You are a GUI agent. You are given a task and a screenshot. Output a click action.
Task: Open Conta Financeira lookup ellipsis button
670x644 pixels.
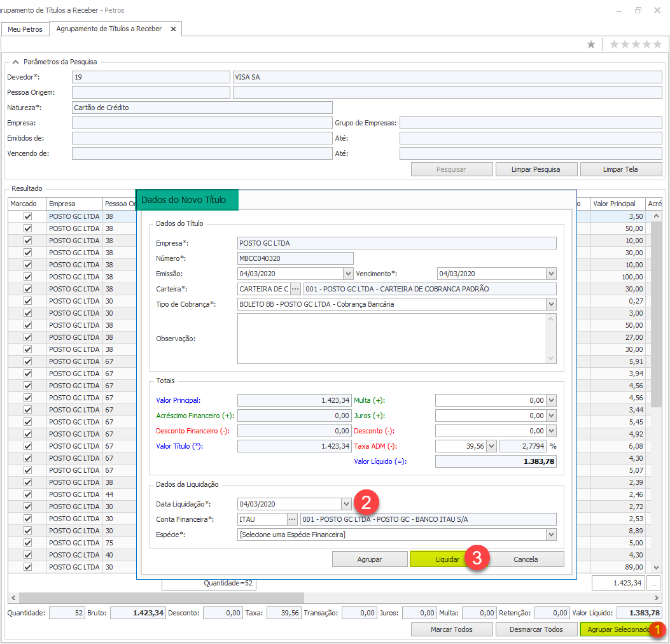[x=292, y=519]
